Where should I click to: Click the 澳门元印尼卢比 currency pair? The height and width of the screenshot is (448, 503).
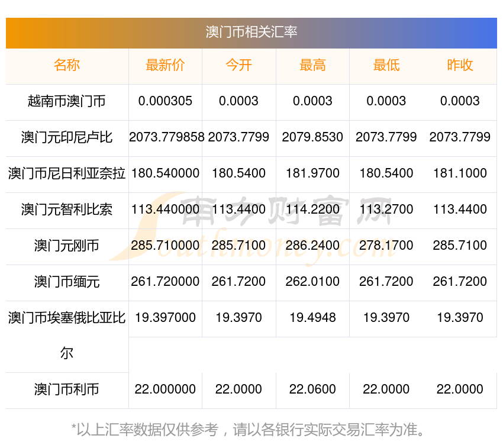tap(67, 137)
